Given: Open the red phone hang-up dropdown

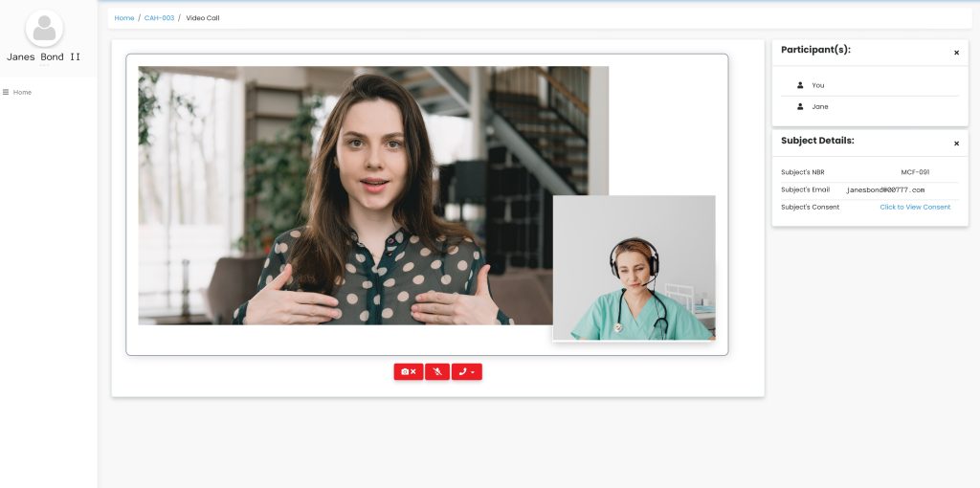Looking at the screenshot, I should tap(466, 371).
